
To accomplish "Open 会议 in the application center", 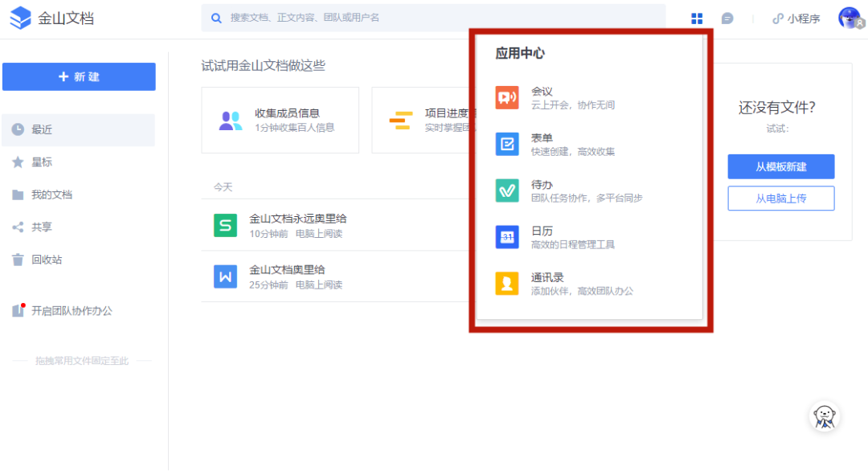I will pos(590,97).
